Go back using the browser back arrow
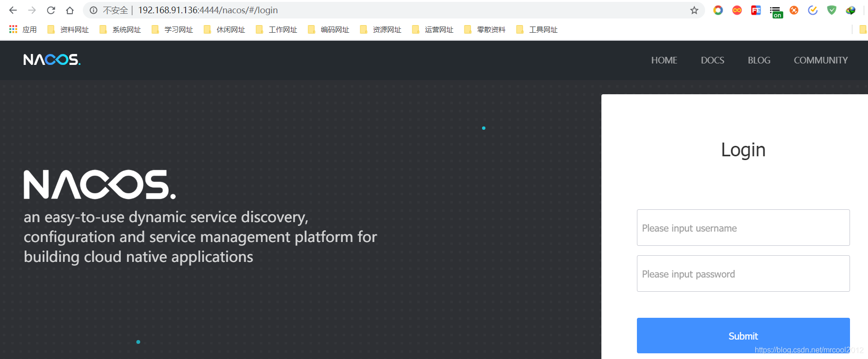The height and width of the screenshot is (359, 868). (13, 10)
